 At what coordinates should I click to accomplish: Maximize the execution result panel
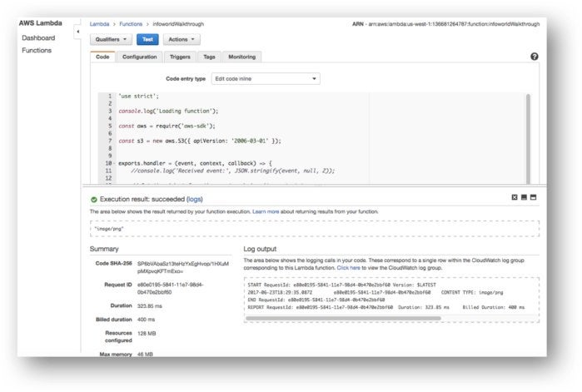point(534,197)
